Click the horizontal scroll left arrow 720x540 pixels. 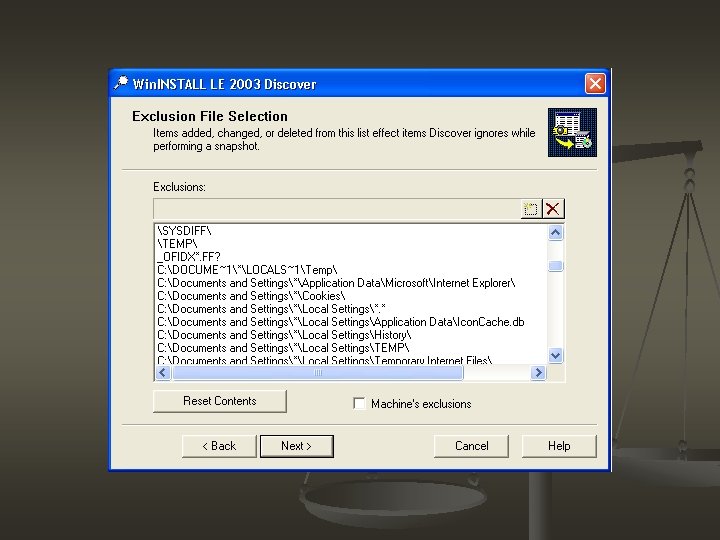coord(163,372)
